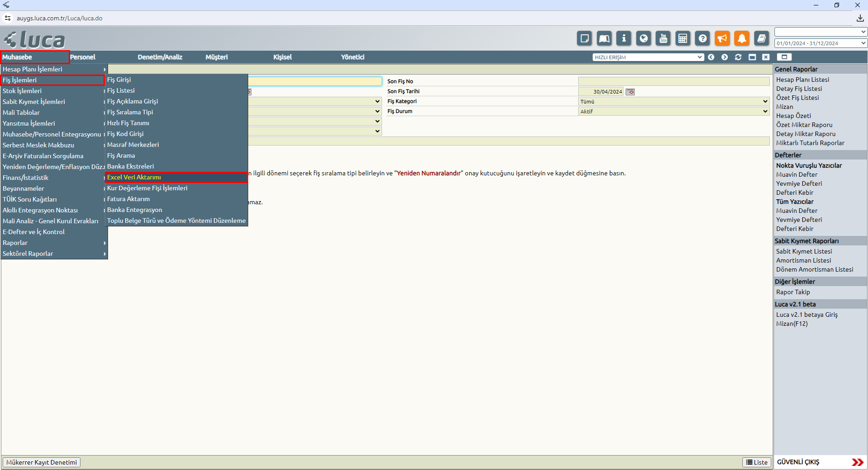Open the information 'i' icon

tap(624, 38)
